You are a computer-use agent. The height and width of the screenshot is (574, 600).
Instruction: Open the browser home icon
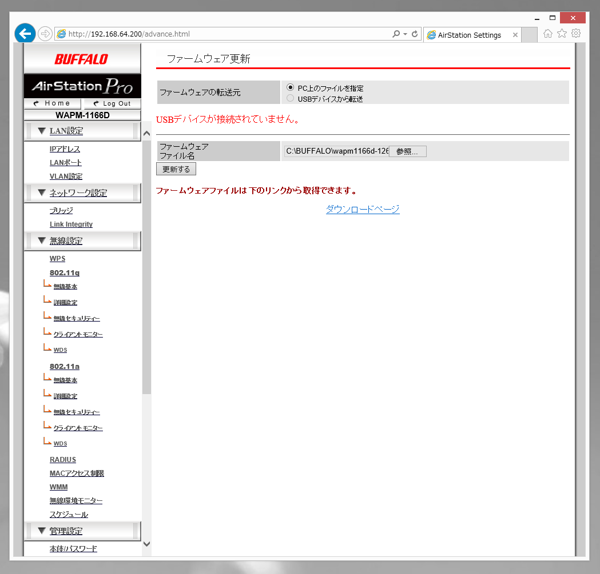click(548, 34)
